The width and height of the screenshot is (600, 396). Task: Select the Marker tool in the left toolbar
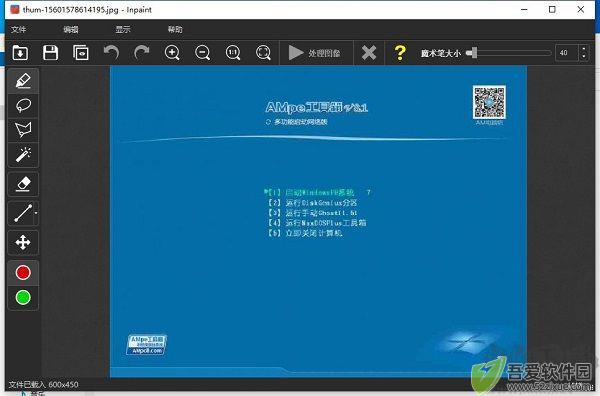point(23,81)
